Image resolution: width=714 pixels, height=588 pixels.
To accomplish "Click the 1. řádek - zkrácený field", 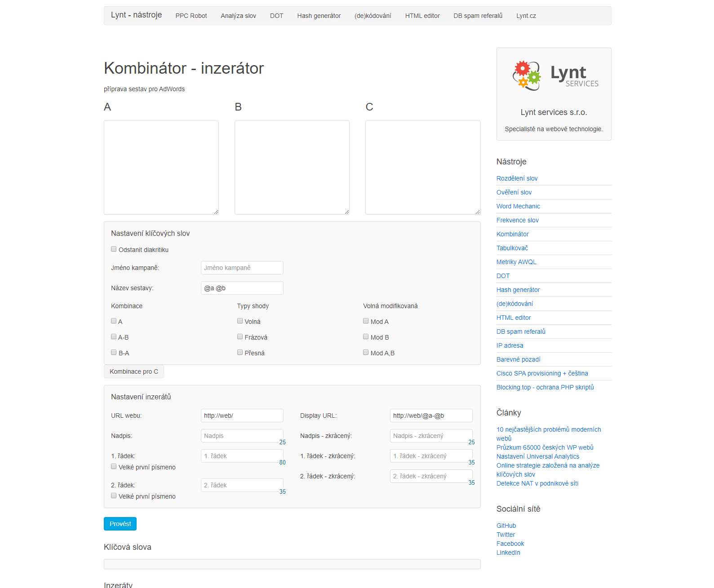I will [431, 456].
